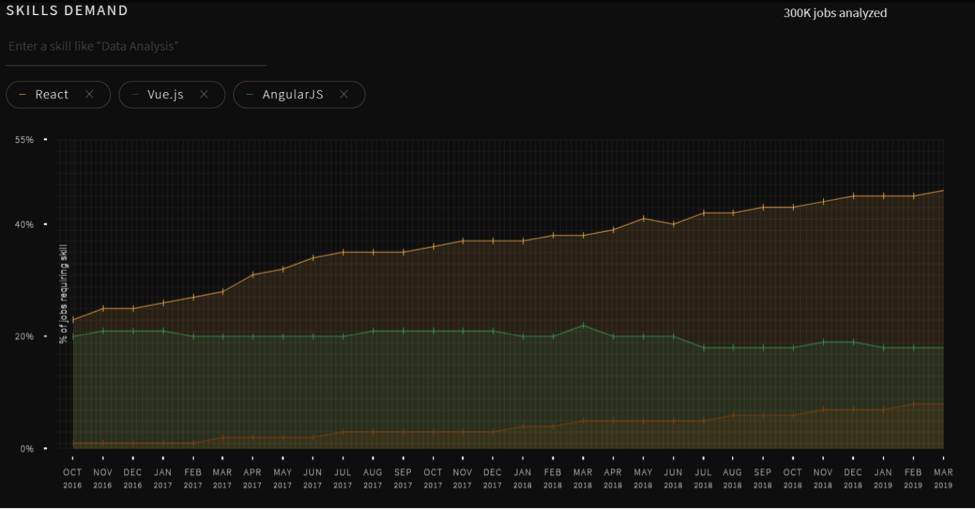Click the 55% y-axis label
The width and height of the screenshot is (975, 509).
point(24,140)
